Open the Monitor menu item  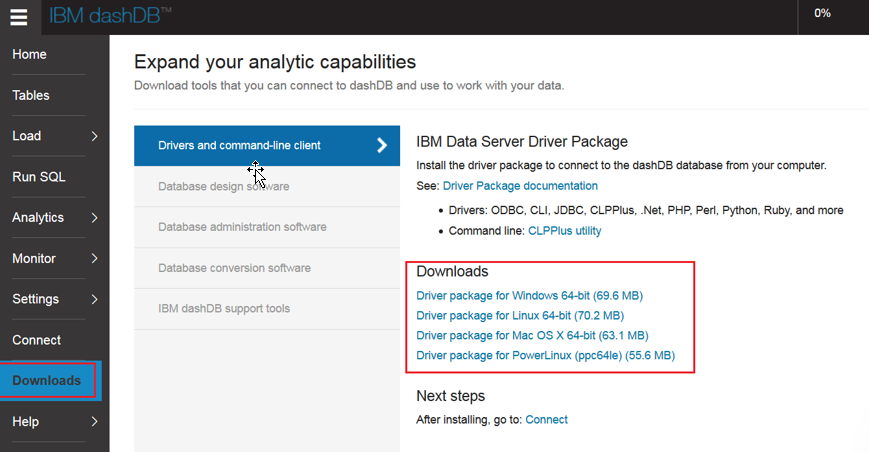tap(34, 259)
